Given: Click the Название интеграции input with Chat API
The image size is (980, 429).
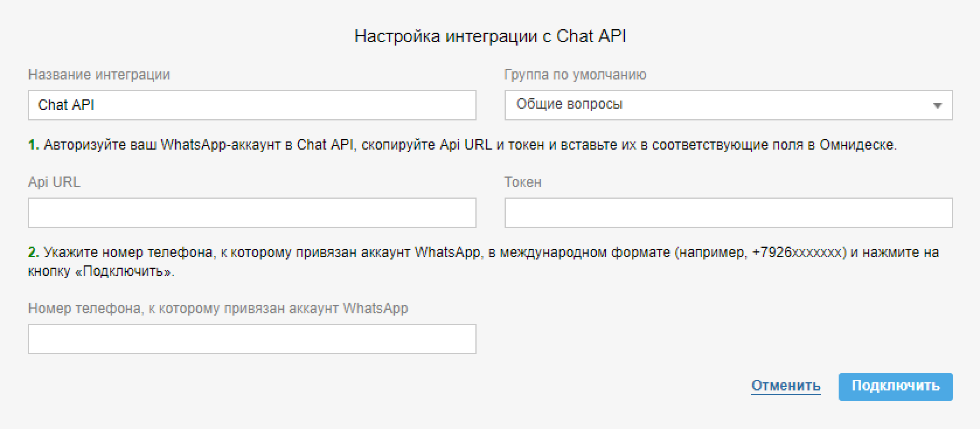Looking at the screenshot, I should point(252,105).
